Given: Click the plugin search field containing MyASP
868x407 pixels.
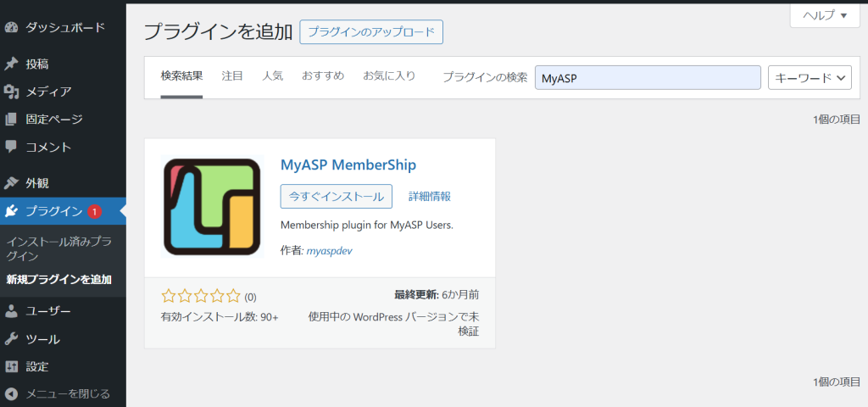Looking at the screenshot, I should 647,77.
